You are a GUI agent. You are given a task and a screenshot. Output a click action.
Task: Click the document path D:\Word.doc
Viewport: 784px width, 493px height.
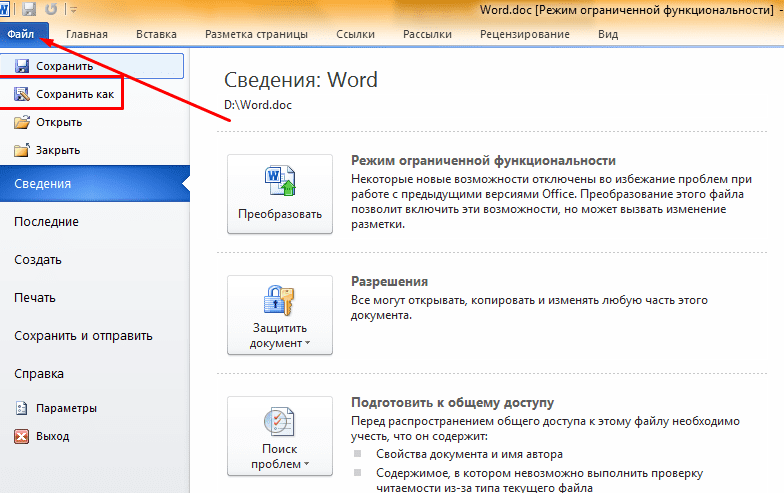pyautogui.click(x=258, y=105)
